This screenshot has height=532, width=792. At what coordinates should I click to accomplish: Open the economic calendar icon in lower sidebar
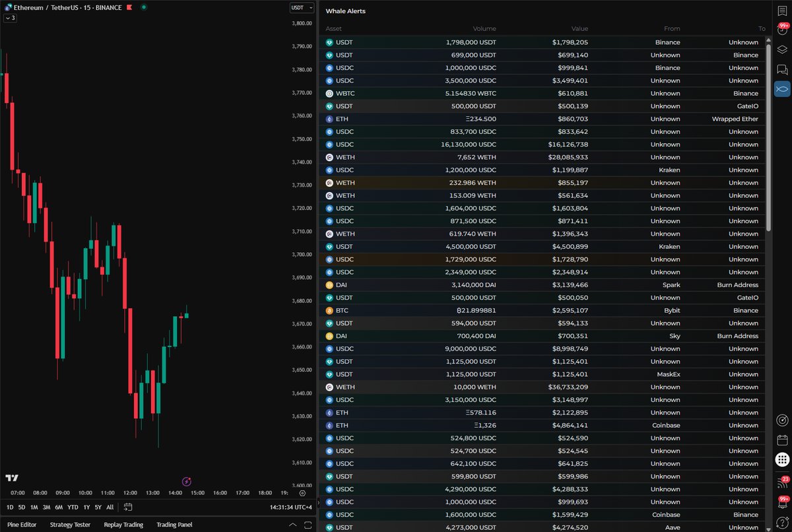782,440
